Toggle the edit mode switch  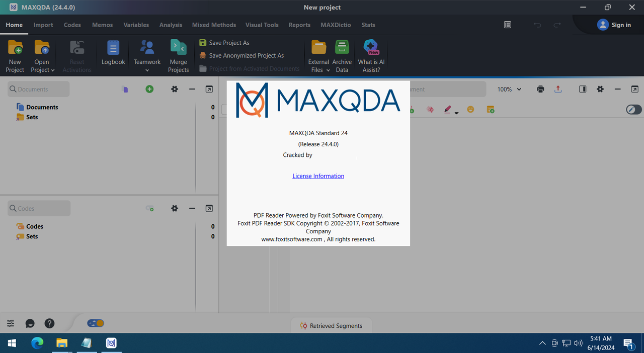(634, 109)
